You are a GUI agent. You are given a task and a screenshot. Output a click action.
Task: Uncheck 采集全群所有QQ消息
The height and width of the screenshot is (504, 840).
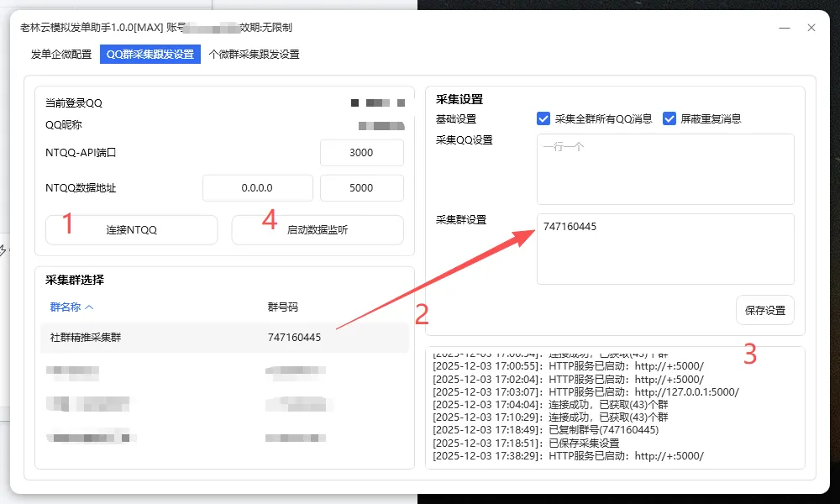(x=543, y=118)
